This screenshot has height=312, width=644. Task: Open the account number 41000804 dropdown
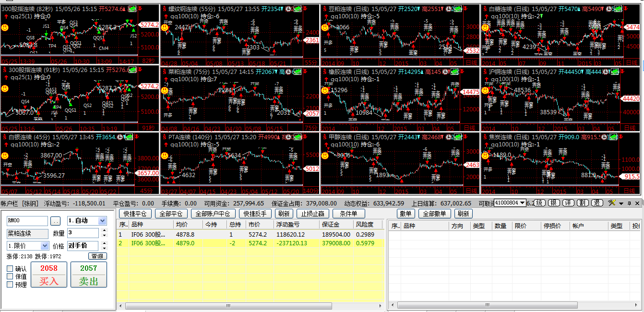point(522,203)
